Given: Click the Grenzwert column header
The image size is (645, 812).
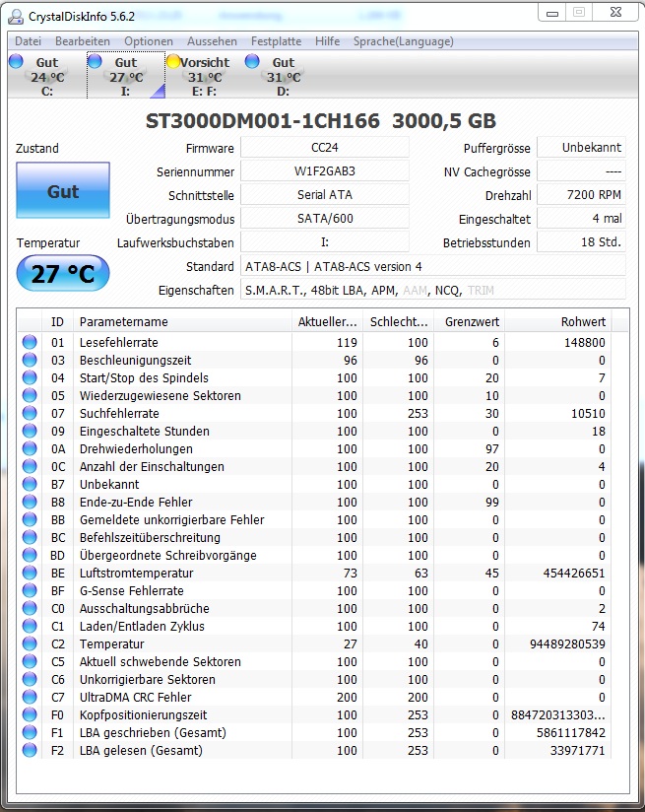Looking at the screenshot, I should (469, 321).
